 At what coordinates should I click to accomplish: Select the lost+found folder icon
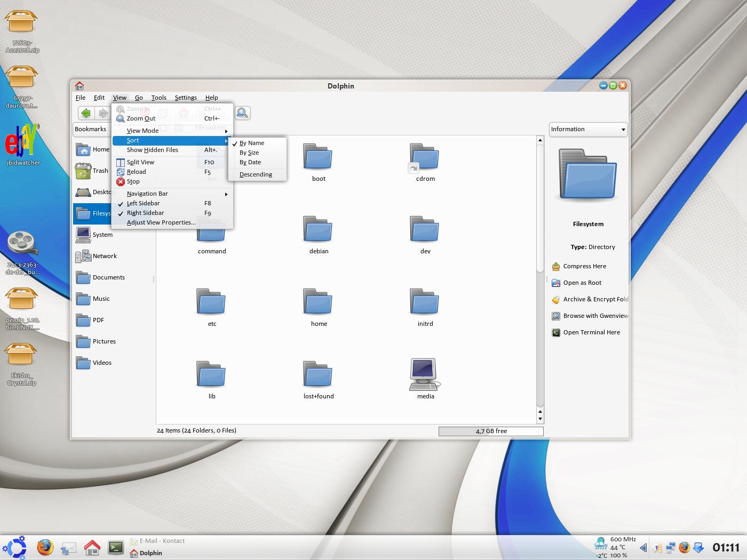click(318, 374)
